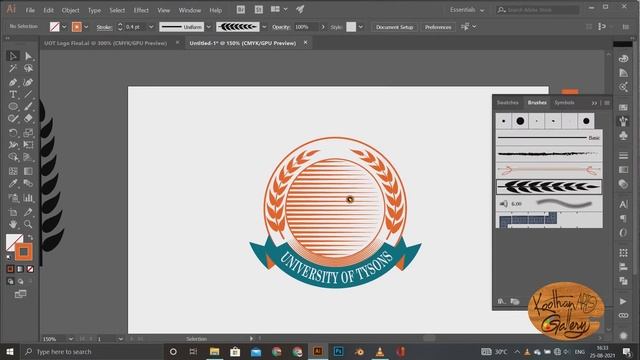Select the Column Graph tool

click(x=28, y=198)
